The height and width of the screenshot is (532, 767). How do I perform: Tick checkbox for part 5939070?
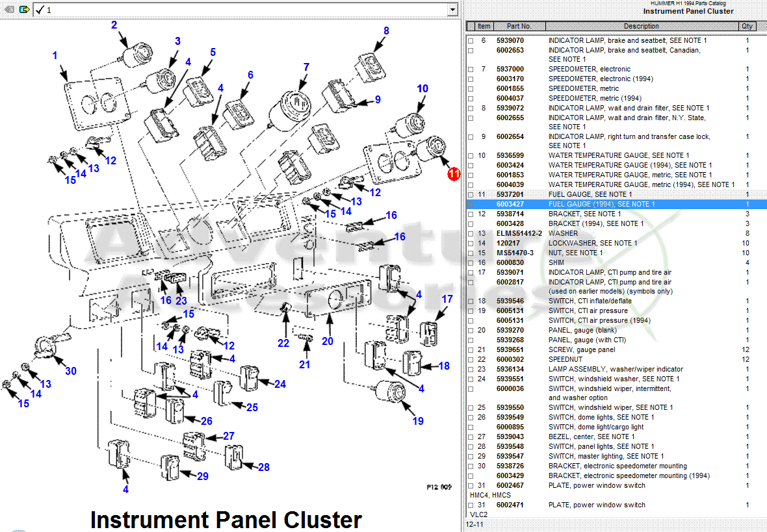pyautogui.click(x=471, y=41)
